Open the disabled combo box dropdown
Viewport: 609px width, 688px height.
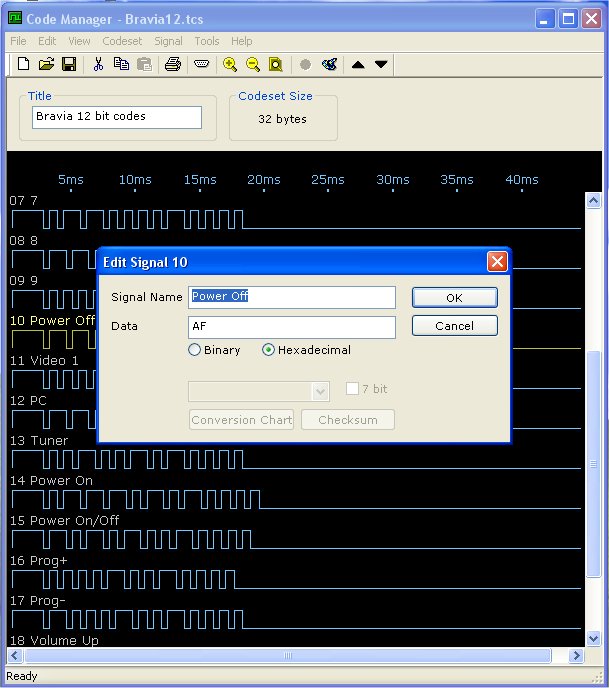point(320,391)
